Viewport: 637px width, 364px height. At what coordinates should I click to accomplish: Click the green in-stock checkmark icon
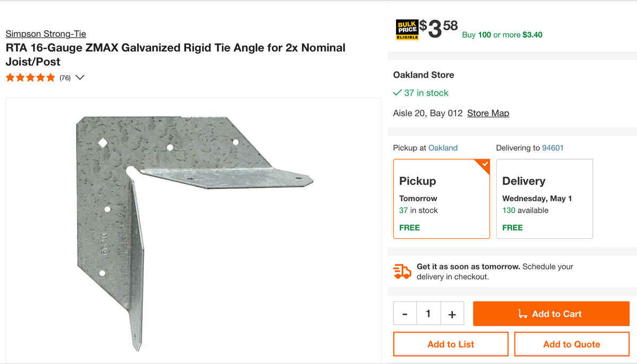[397, 92]
